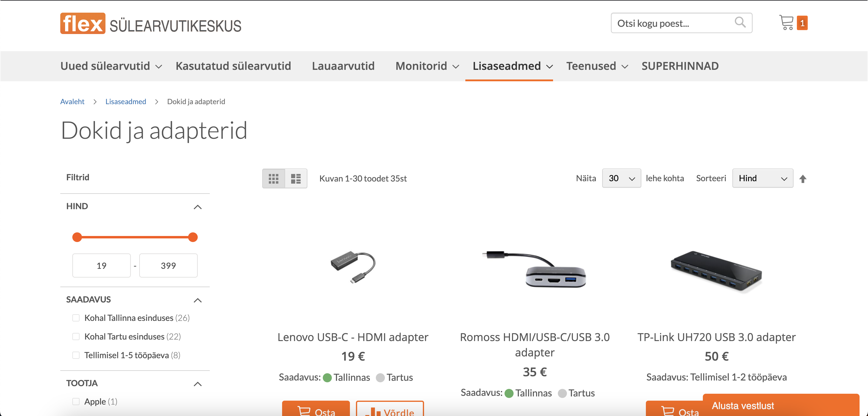Open the shopping cart icon
Screen dimensions: 868x416
tap(786, 23)
